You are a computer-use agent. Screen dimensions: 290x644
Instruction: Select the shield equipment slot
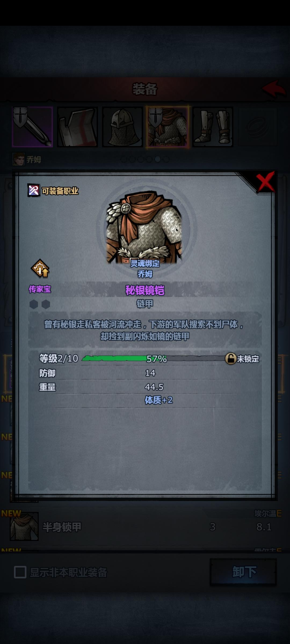77,127
